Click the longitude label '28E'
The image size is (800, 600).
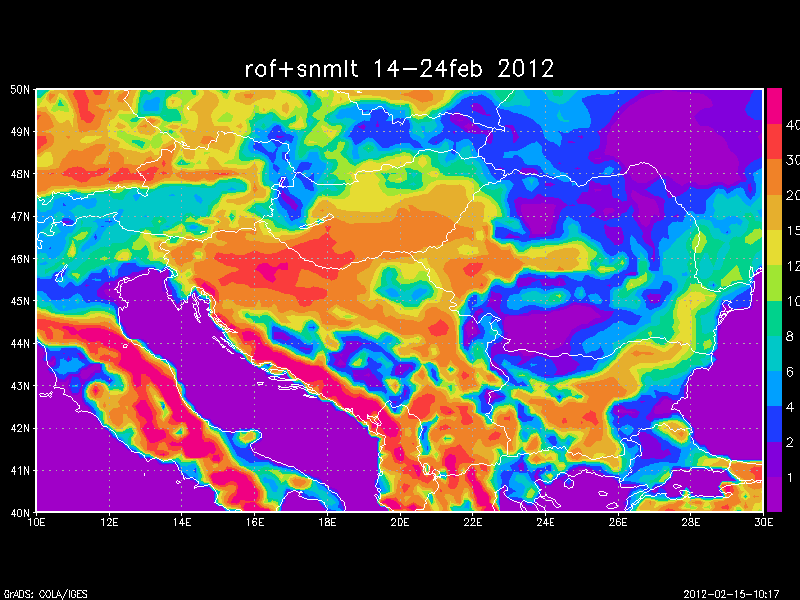[691, 522]
